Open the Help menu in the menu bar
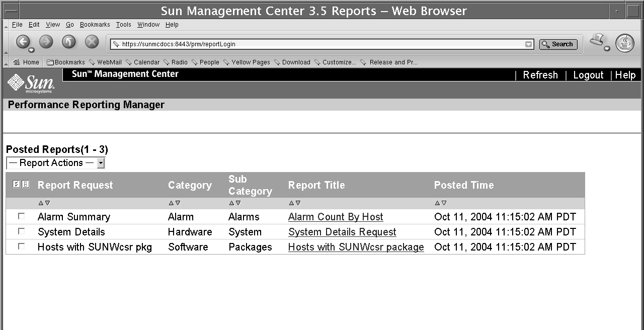The width and height of the screenshot is (644, 330). point(172,25)
